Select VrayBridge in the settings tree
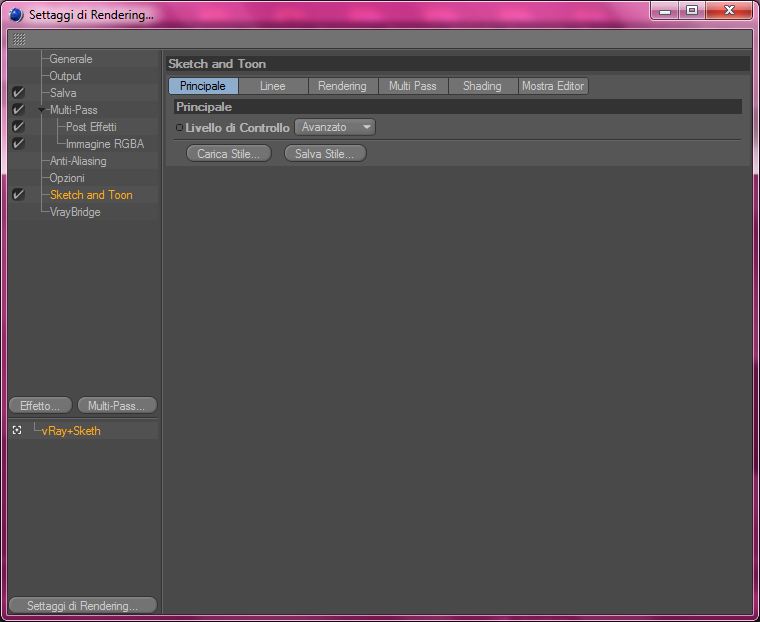The height and width of the screenshot is (622, 760). tap(75, 212)
